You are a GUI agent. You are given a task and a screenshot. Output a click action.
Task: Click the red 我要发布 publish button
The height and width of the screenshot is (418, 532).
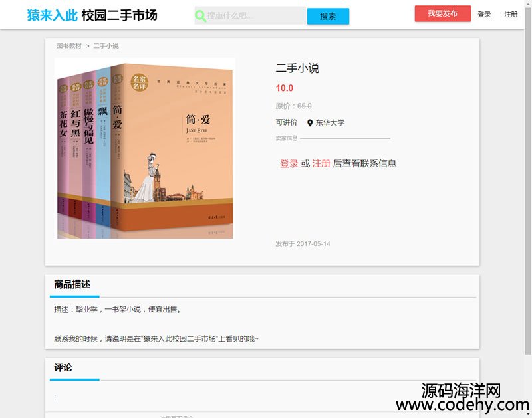(x=442, y=13)
